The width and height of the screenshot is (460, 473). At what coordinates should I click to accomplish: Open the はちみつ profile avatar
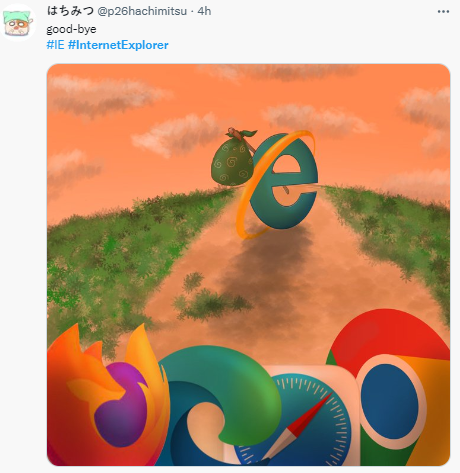[x=18, y=23]
